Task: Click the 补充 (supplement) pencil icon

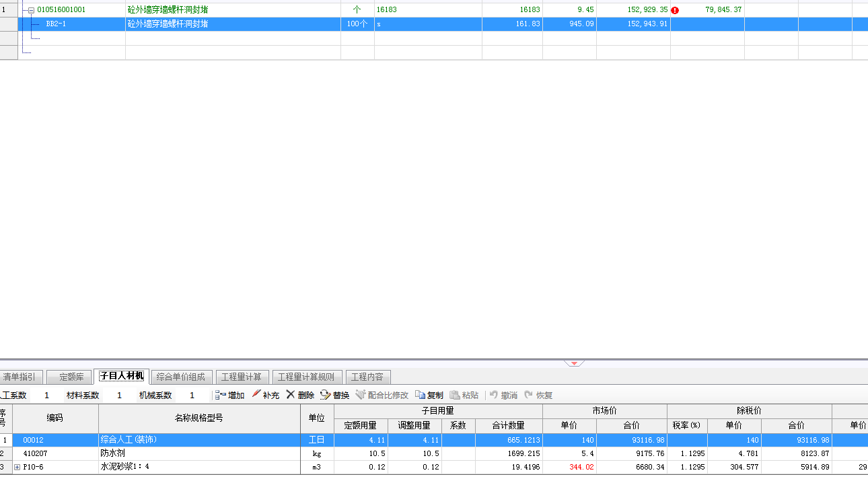Action: 256,395
